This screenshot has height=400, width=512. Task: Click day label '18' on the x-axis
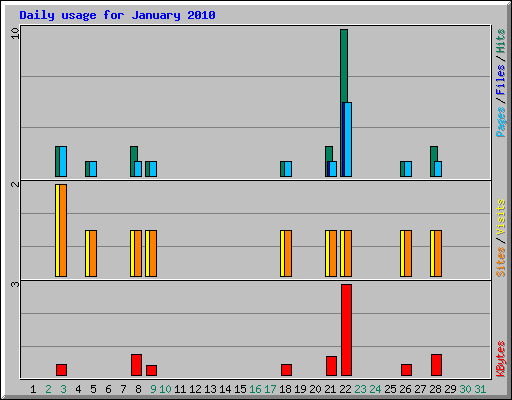pyautogui.click(x=285, y=389)
